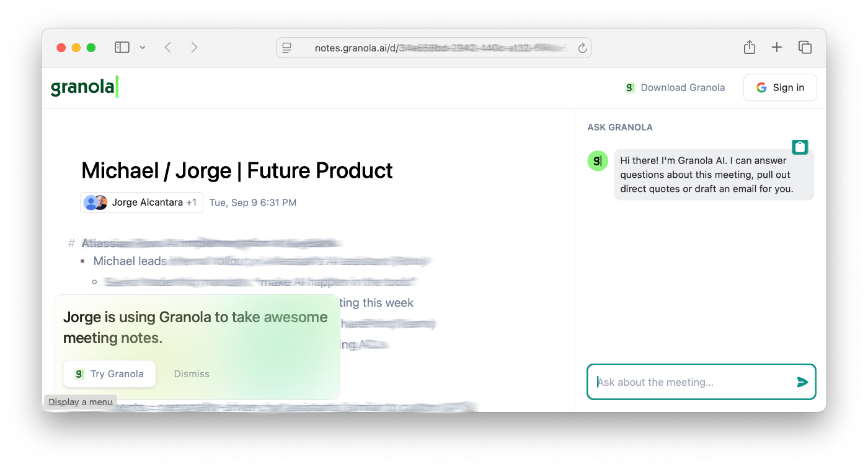
Task: Open a new tab with plus icon
Action: [x=777, y=47]
